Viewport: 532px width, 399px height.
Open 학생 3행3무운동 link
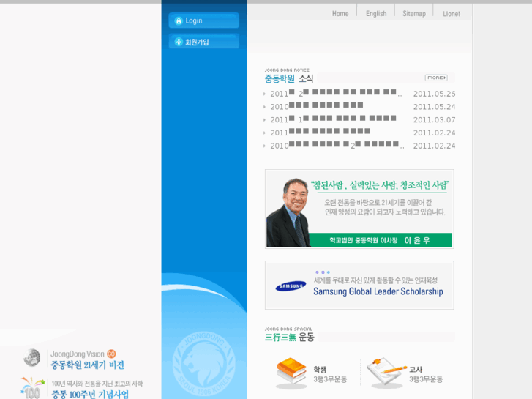point(330,374)
